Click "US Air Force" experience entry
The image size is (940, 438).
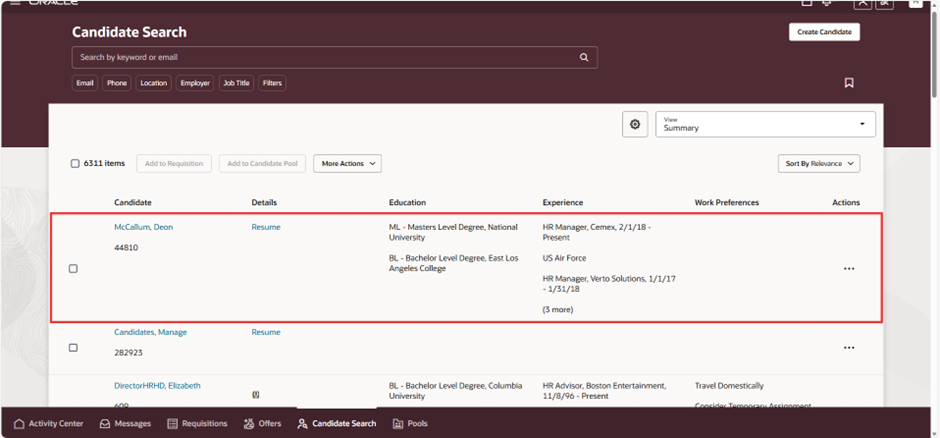pyautogui.click(x=564, y=258)
